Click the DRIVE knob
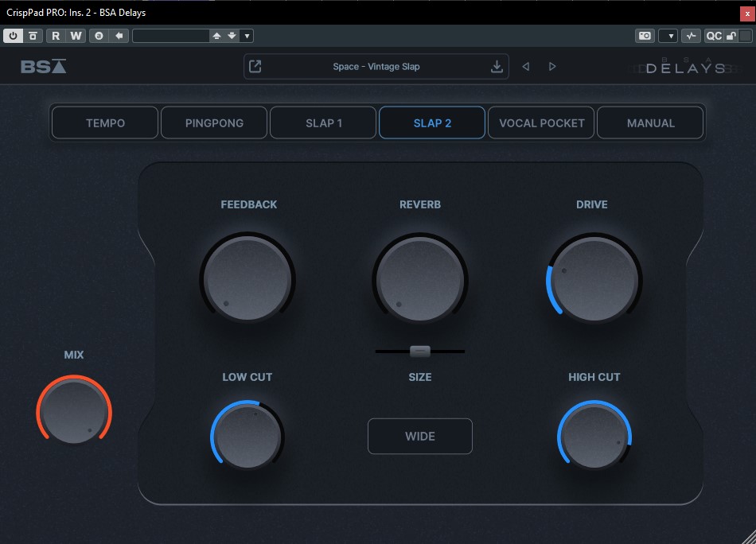 click(x=594, y=279)
